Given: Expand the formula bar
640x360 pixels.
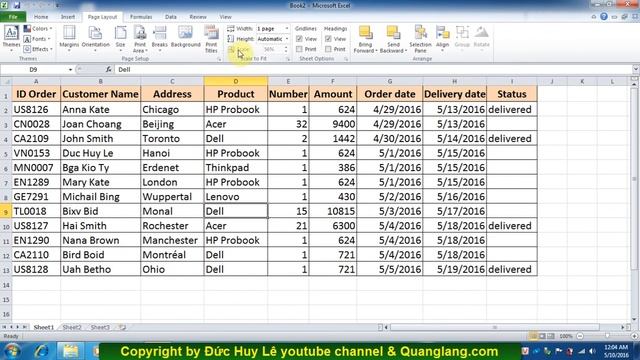Looking at the screenshot, I should point(636,69).
